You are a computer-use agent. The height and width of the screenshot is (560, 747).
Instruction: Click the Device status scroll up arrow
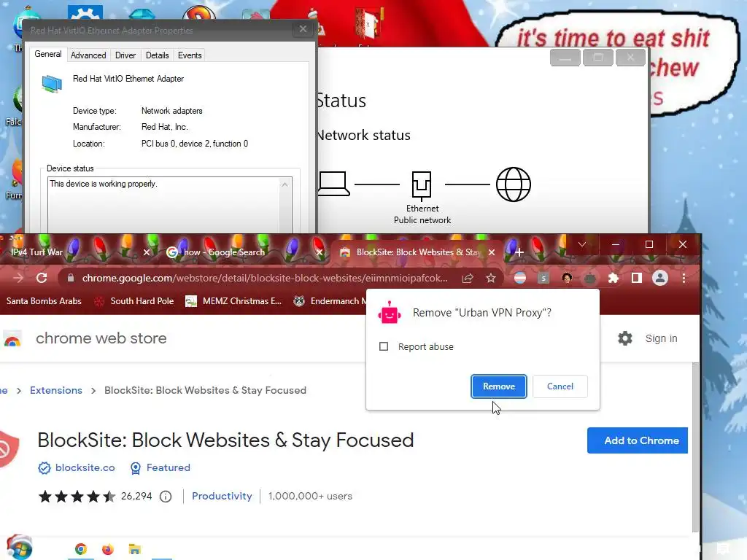(285, 184)
